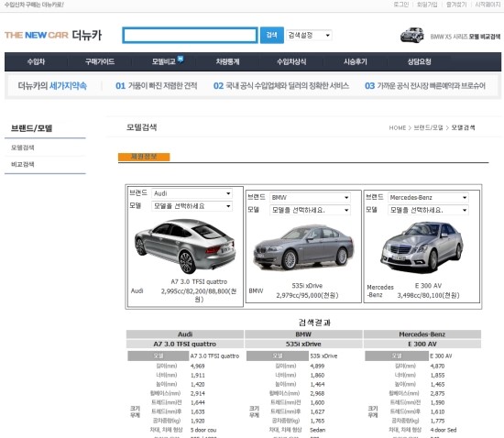This screenshot has width=504, height=438.
Task: Click the E 300 AV caption text
Action: [428, 286]
